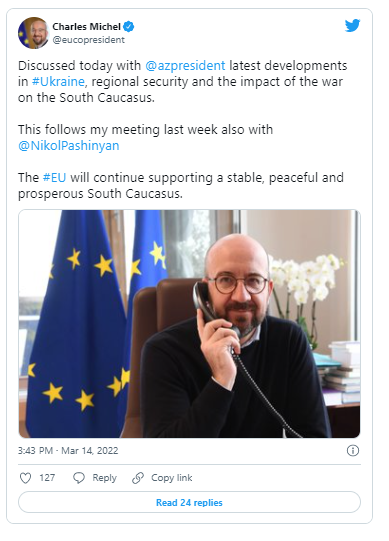Image resolution: width=389 pixels, height=541 pixels.
Task: Click the blue verified badge
Action: (129, 27)
